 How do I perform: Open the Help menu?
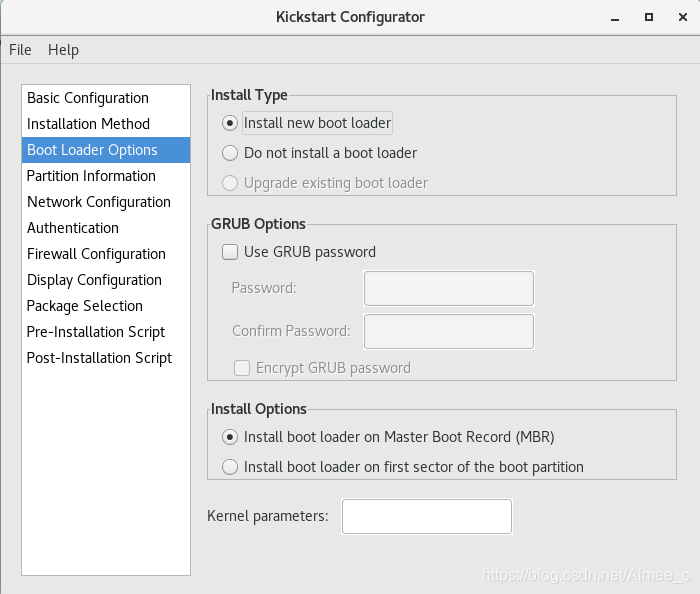pos(63,50)
